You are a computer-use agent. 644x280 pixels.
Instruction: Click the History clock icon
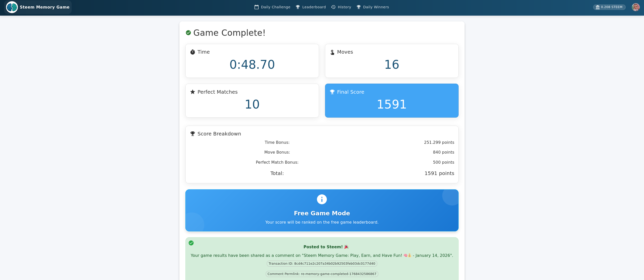point(333,7)
